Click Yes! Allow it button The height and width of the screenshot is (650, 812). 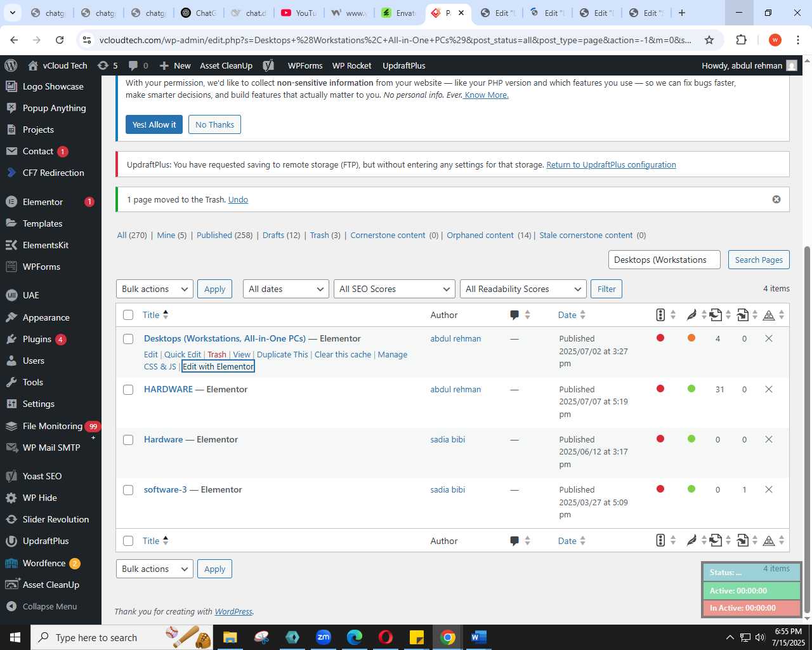[x=154, y=124]
